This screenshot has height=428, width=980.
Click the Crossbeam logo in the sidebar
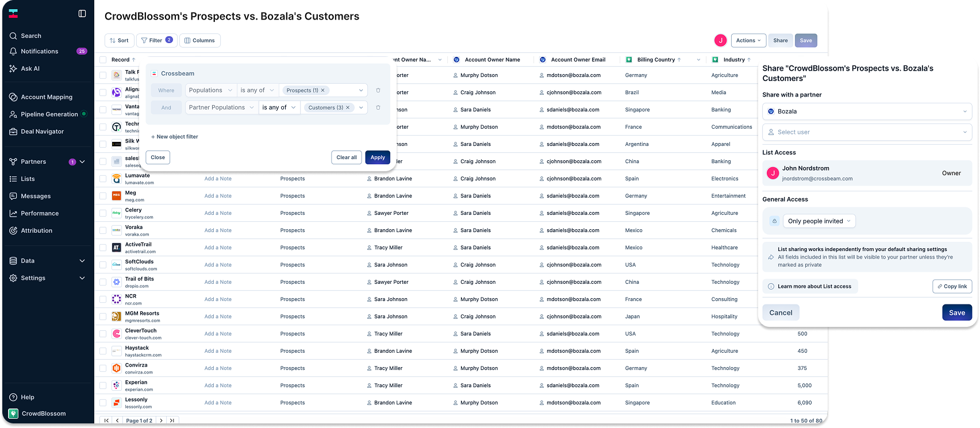[13, 13]
